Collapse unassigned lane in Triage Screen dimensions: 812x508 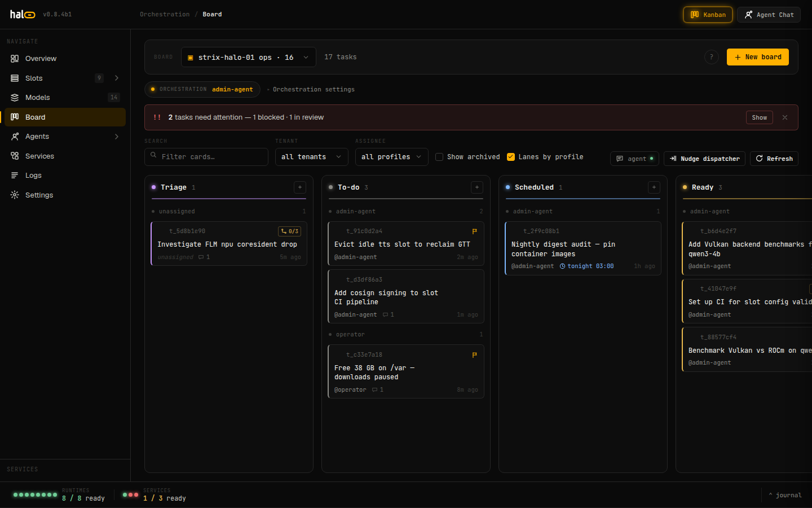(x=229, y=212)
